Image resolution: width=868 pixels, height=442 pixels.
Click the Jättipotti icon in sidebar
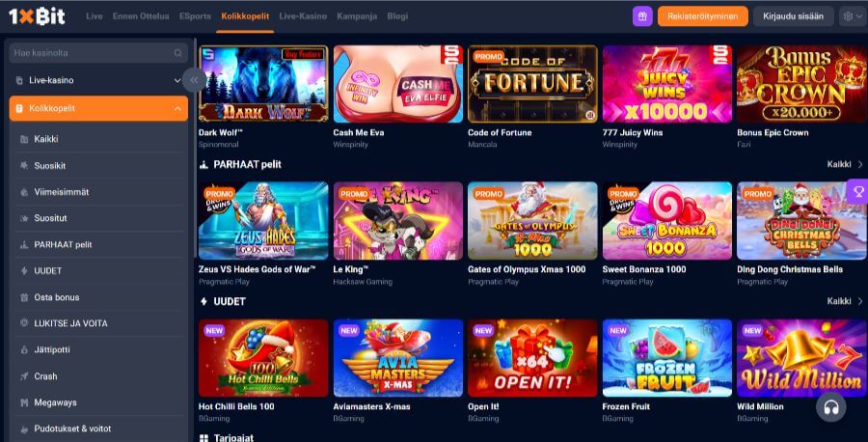(x=24, y=350)
